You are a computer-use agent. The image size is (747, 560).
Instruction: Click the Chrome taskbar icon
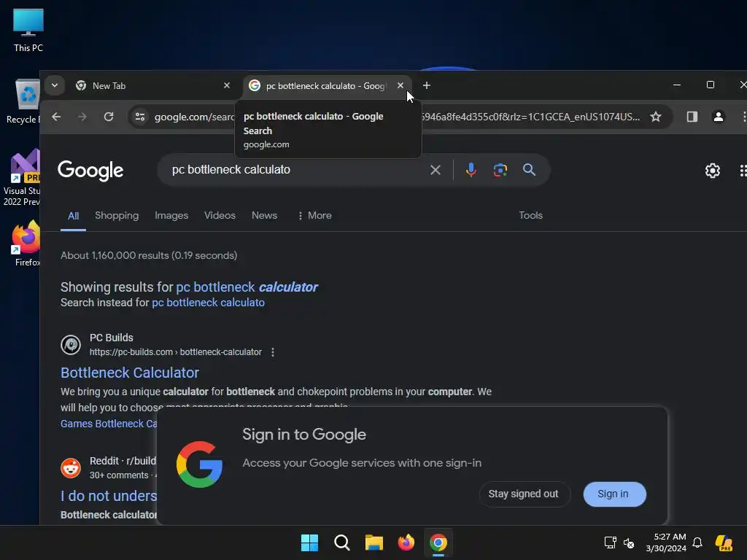(x=438, y=542)
